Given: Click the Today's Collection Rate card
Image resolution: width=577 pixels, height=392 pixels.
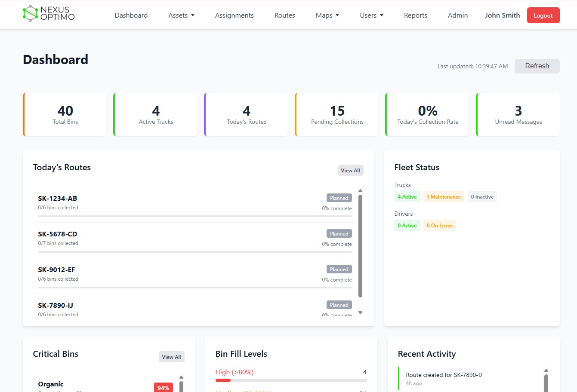Looking at the screenshot, I should tap(427, 115).
